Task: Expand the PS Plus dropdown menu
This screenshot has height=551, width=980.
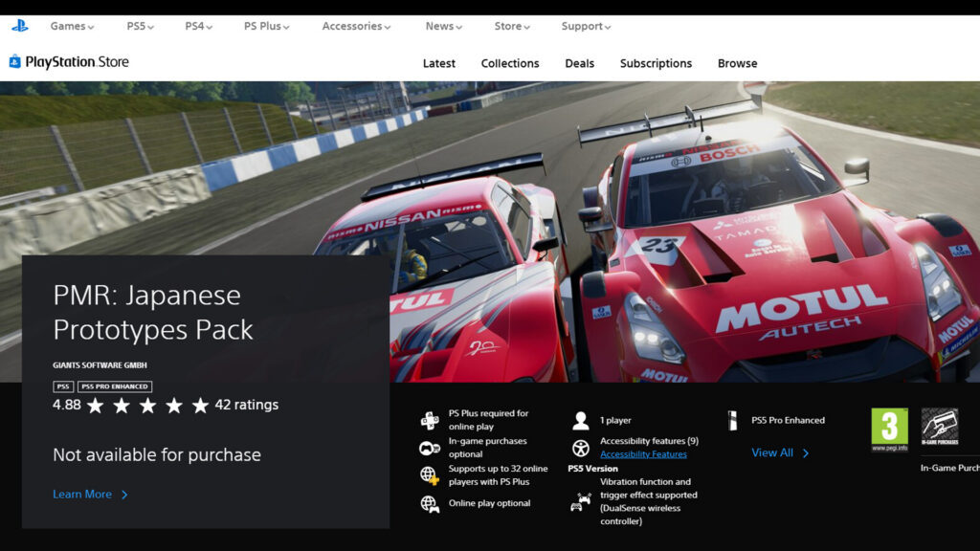Action: coord(266,26)
